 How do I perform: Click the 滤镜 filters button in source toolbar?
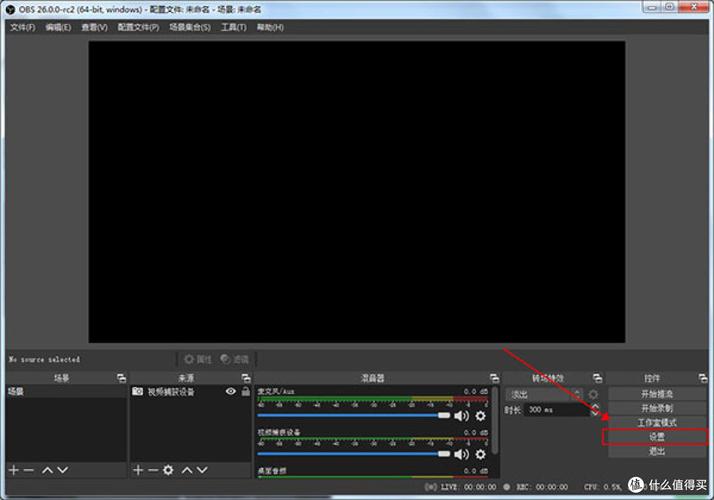(x=235, y=359)
